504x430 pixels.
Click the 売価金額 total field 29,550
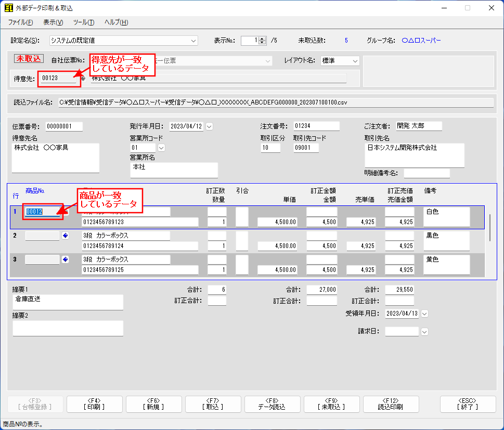399,290
